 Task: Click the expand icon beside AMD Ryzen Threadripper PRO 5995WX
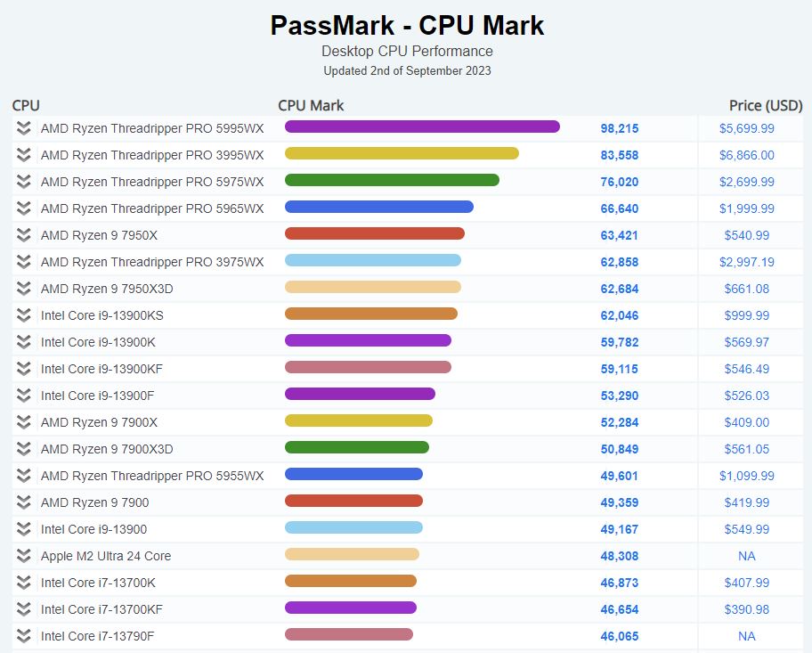point(23,128)
